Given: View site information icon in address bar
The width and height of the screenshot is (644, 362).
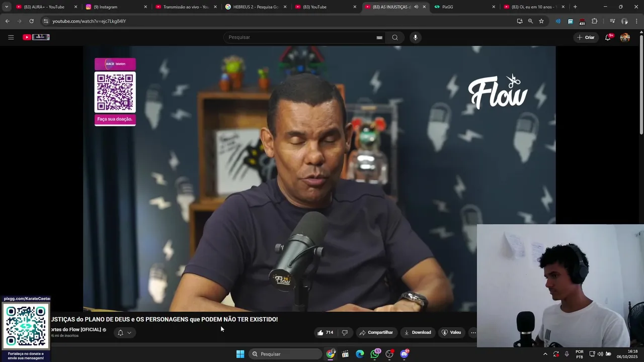Looking at the screenshot, I should coord(46,21).
